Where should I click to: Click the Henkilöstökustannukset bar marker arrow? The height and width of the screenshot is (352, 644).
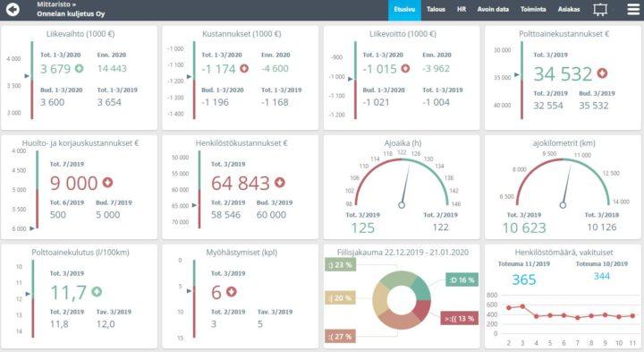pyautogui.click(x=194, y=205)
